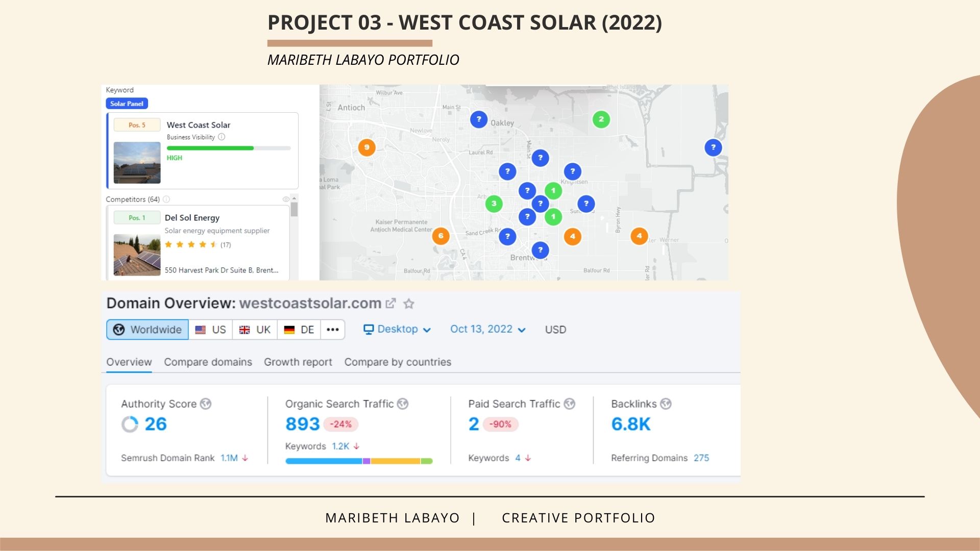The width and height of the screenshot is (980, 551).
Task: Open the more countries ellipsis menu
Action: [x=333, y=330]
